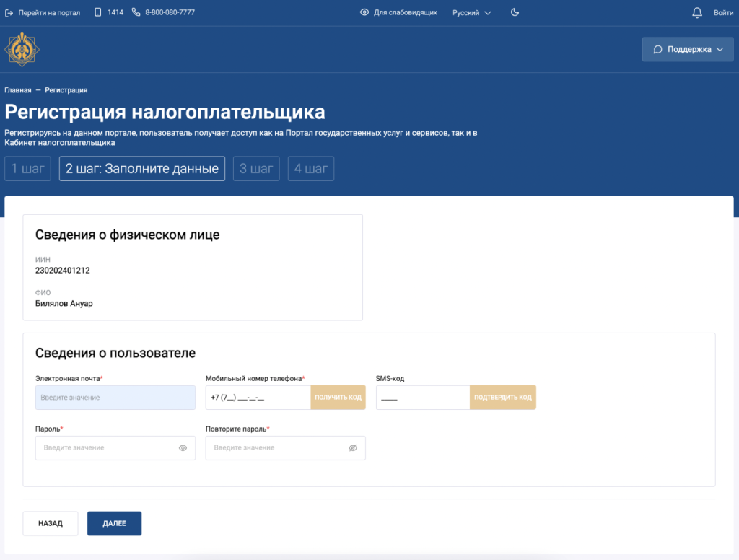Image resolution: width=739 pixels, height=560 pixels.
Task: Click the Главная breadcrumb link
Action: tap(18, 90)
